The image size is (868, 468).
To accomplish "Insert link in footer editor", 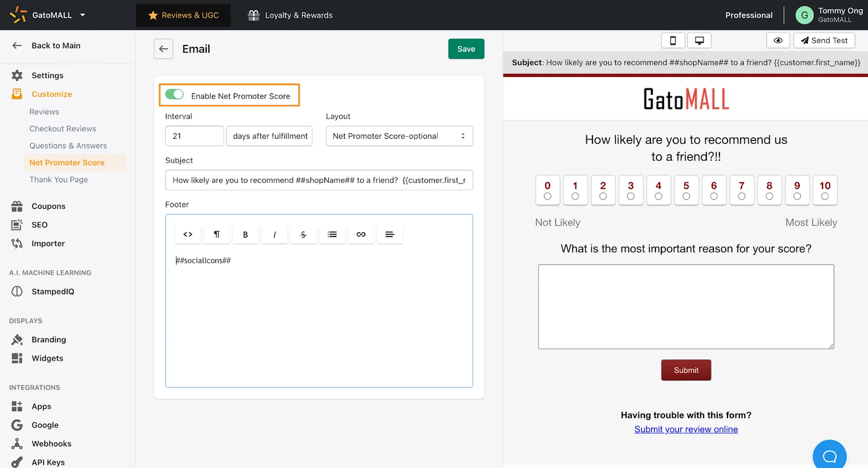I will tap(361, 234).
